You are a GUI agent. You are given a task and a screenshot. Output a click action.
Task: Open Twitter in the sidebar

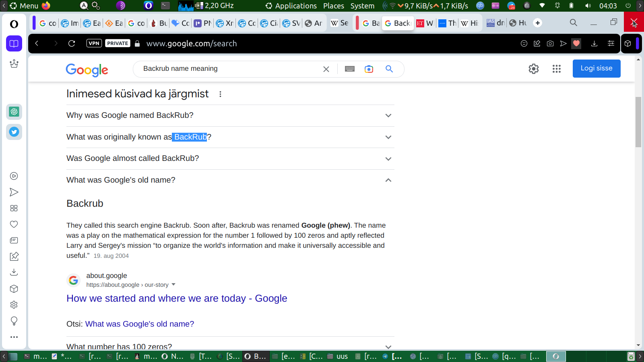14,132
